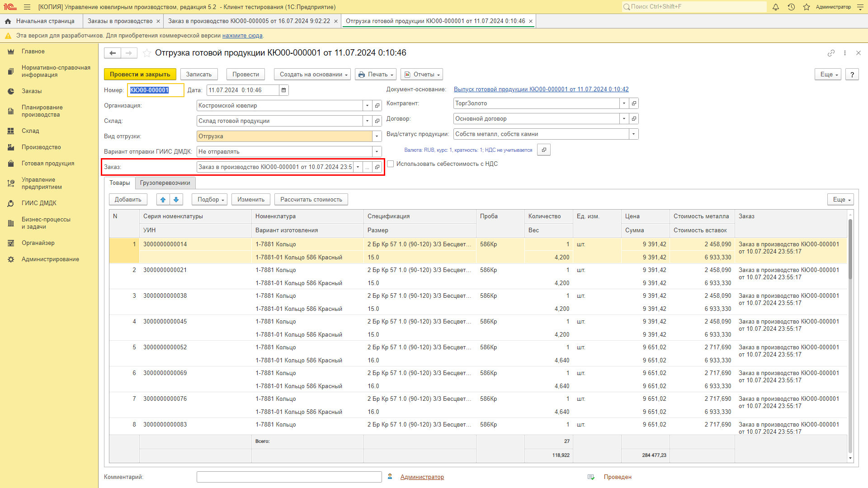Viewport: 868px width, 488px height.
Task: Expand the Контрагент dropdown list
Action: pyautogui.click(x=624, y=103)
